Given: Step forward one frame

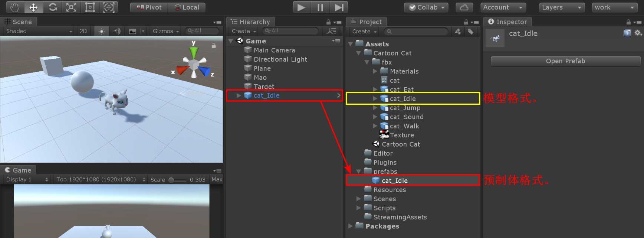Looking at the screenshot, I should pos(339,7).
